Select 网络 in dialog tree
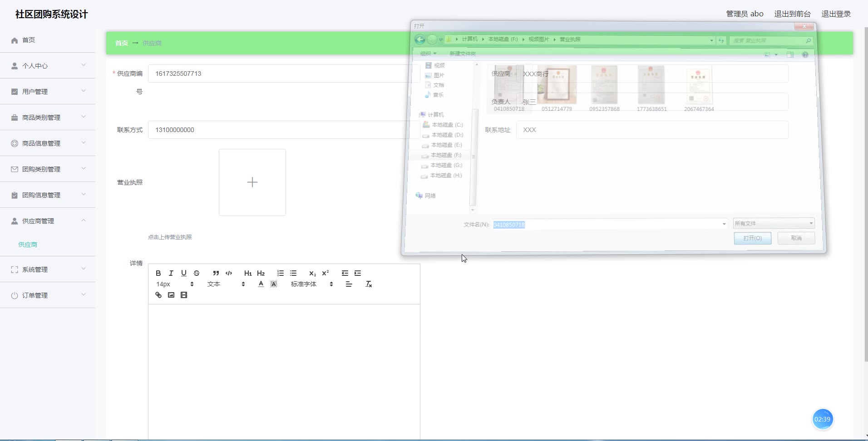 425,196
